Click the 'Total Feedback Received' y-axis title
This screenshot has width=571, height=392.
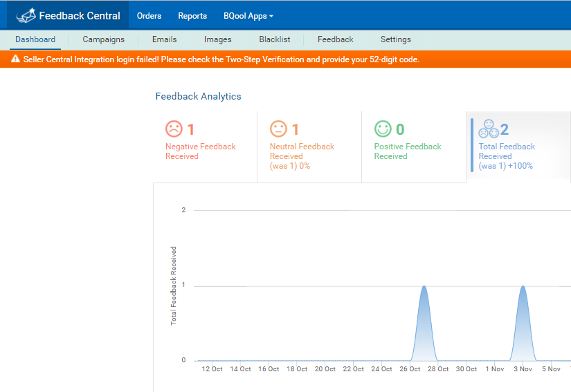[x=173, y=286]
